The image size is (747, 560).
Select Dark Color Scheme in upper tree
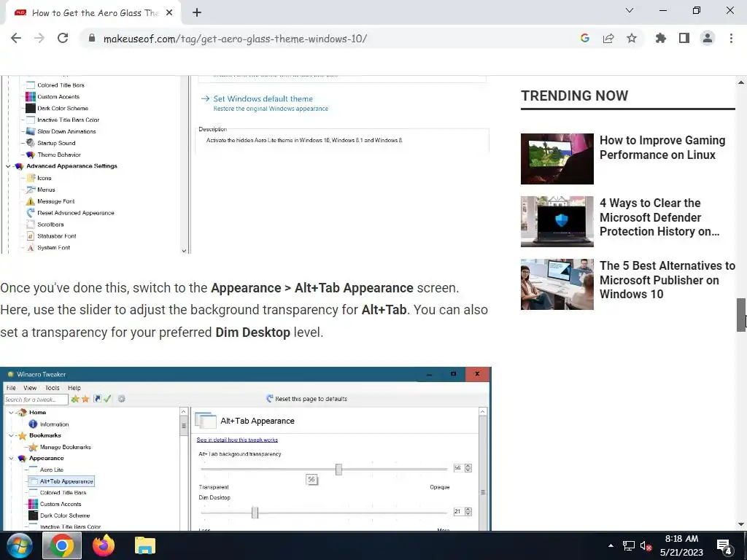pyautogui.click(x=63, y=108)
